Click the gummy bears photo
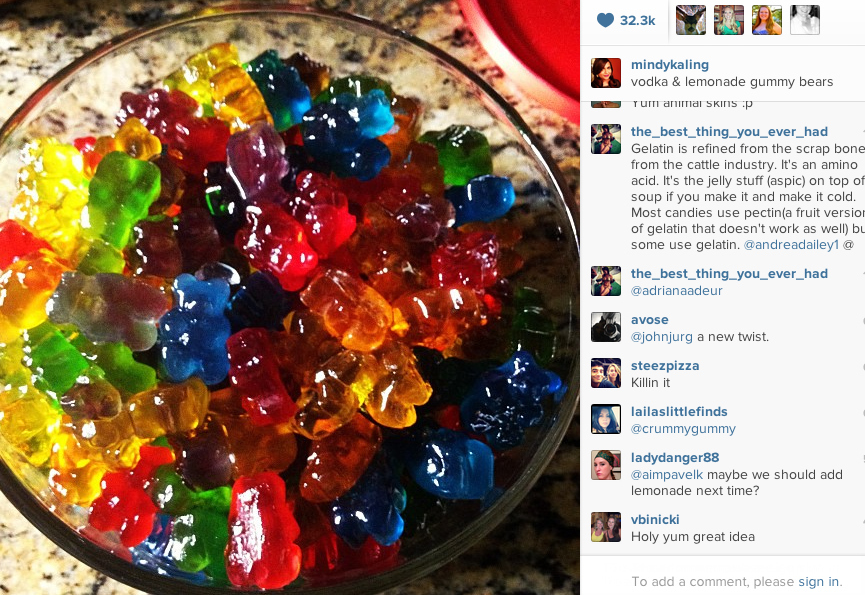 [290, 298]
